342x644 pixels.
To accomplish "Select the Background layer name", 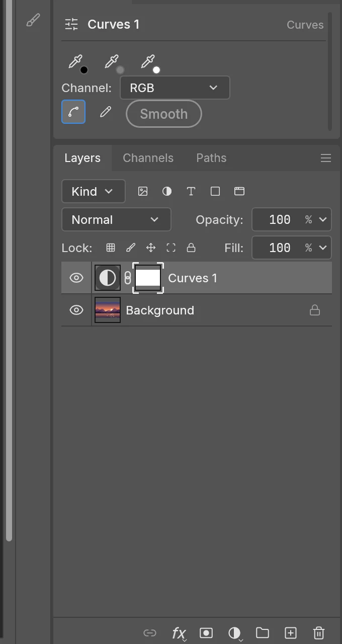I will [x=160, y=310].
